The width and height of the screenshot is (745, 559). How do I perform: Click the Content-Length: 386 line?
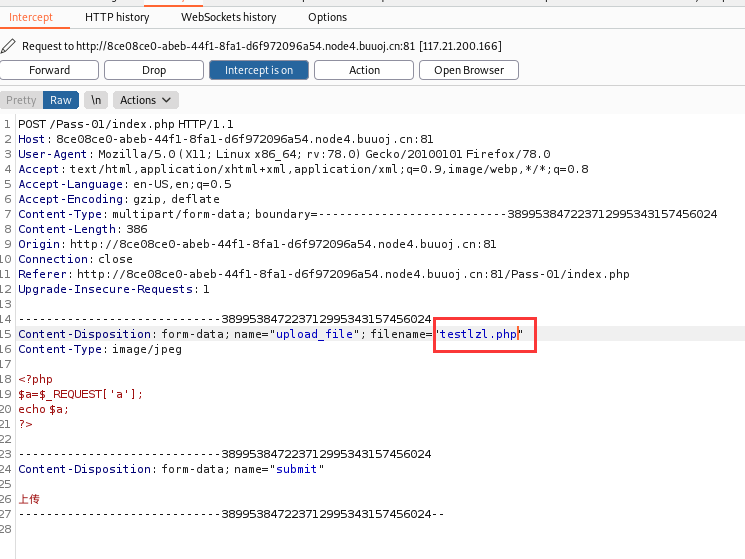tap(83, 229)
